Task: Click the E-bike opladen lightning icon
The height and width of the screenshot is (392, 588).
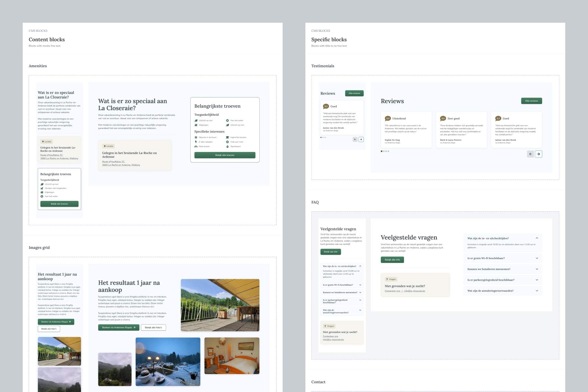Action: (196, 142)
